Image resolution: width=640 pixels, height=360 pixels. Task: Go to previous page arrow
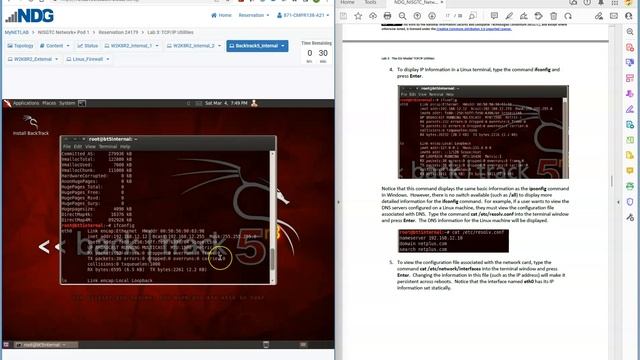point(417,16)
